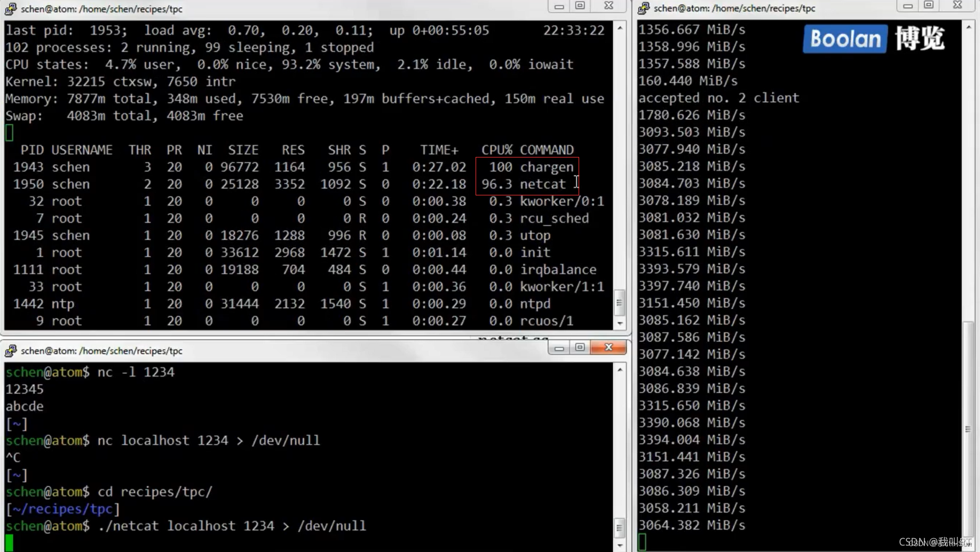
Task: Click the 'nc -l 1234' command line
Action: [136, 372]
